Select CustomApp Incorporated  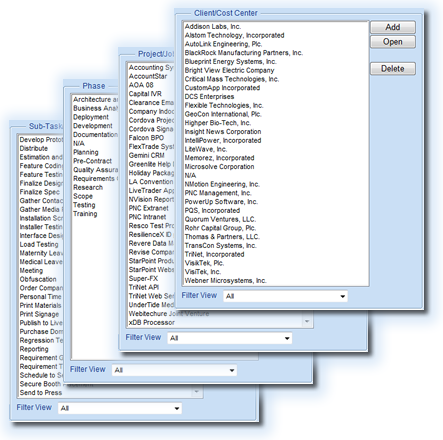222,88
